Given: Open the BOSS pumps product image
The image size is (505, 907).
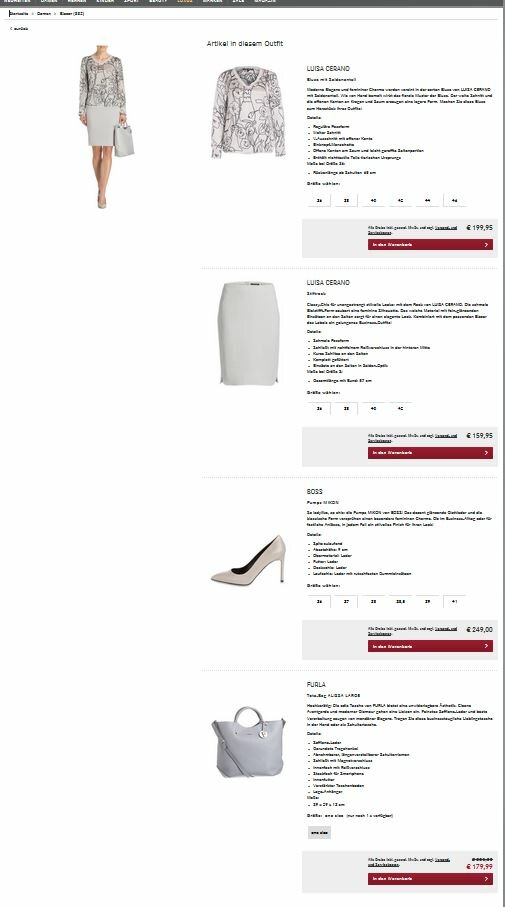Looking at the screenshot, I should click(x=249, y=559).
